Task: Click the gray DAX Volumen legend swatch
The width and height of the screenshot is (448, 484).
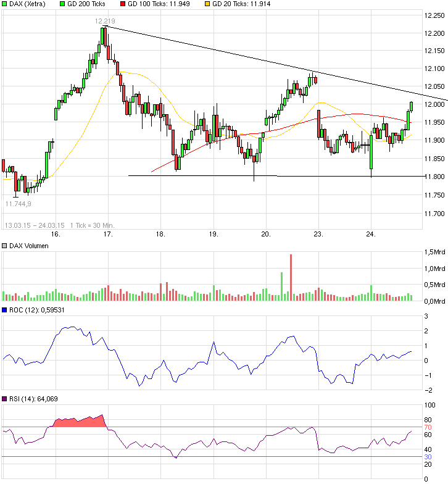Action: pyautogui.click(x=4, y=246)
